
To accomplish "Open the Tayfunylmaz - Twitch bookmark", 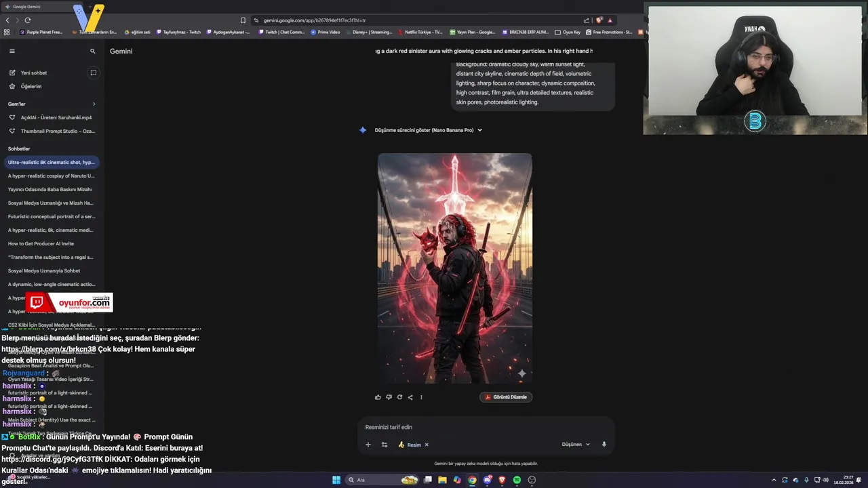I will [179, 32].
